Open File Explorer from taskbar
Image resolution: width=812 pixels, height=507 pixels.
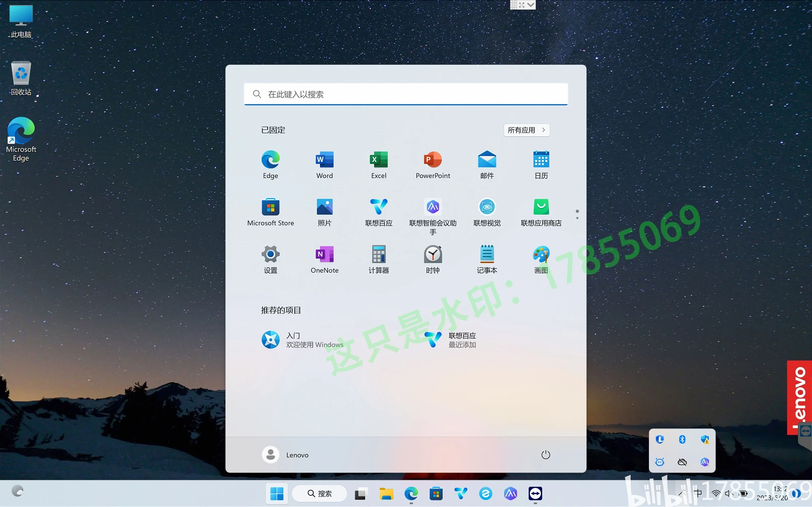pos(386,494)
